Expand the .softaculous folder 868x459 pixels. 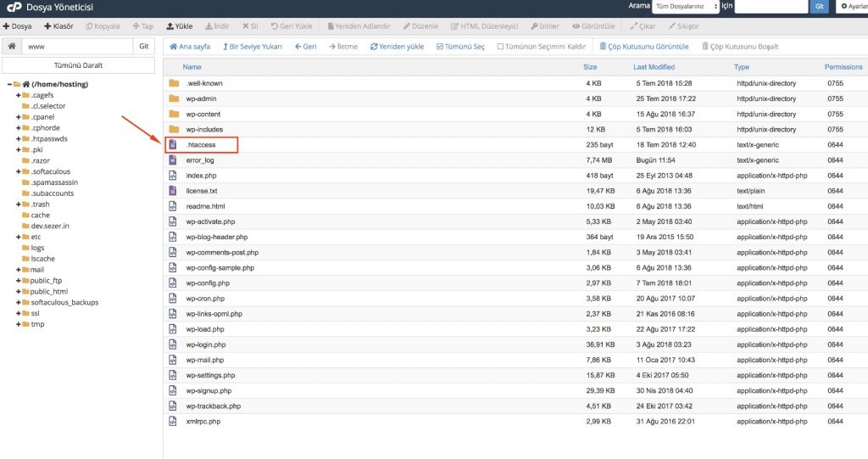[x=19, y=172]
